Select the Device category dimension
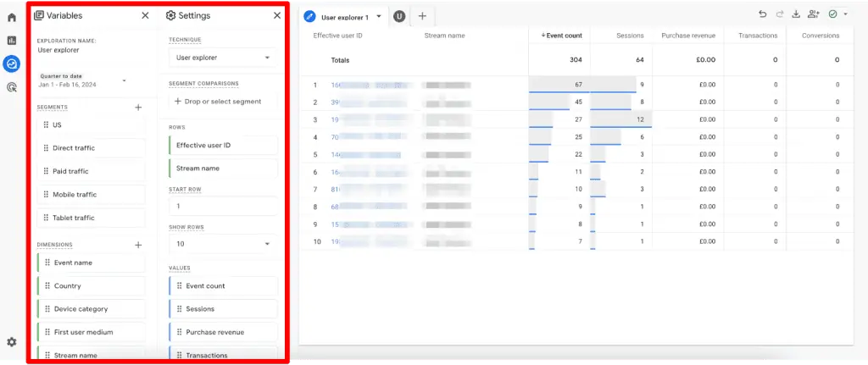This screenshot has height=365, width=868. pyautogui.click(x=92, y=309)
